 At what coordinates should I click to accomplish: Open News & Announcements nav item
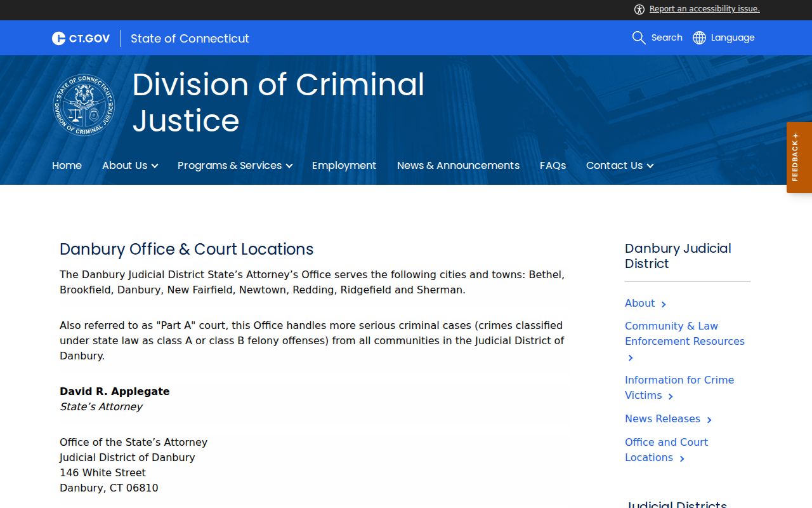click(x=458, y=165)
